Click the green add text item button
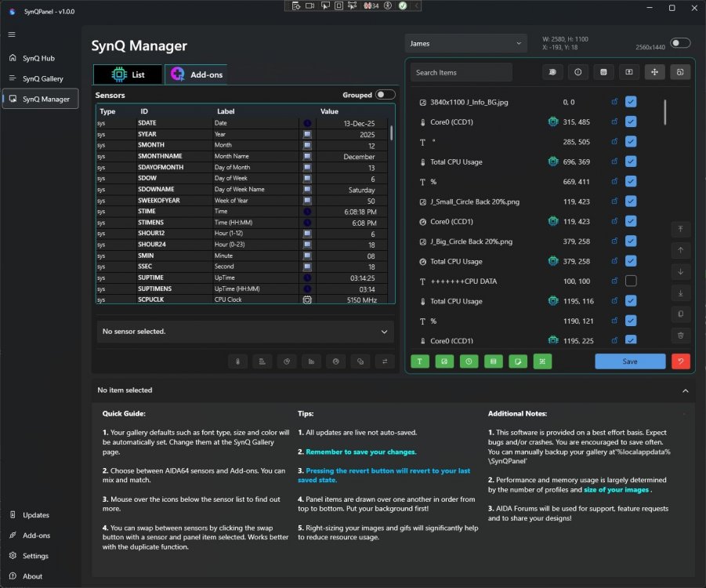Image resolution: width=706 pixels, height=588 pixels. (x=420, y=361)
